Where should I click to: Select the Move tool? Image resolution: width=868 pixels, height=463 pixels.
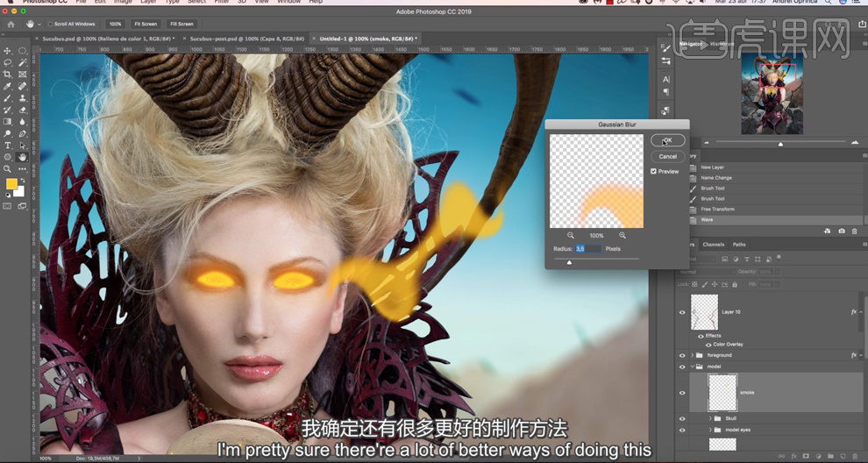(x=8, y=51)
